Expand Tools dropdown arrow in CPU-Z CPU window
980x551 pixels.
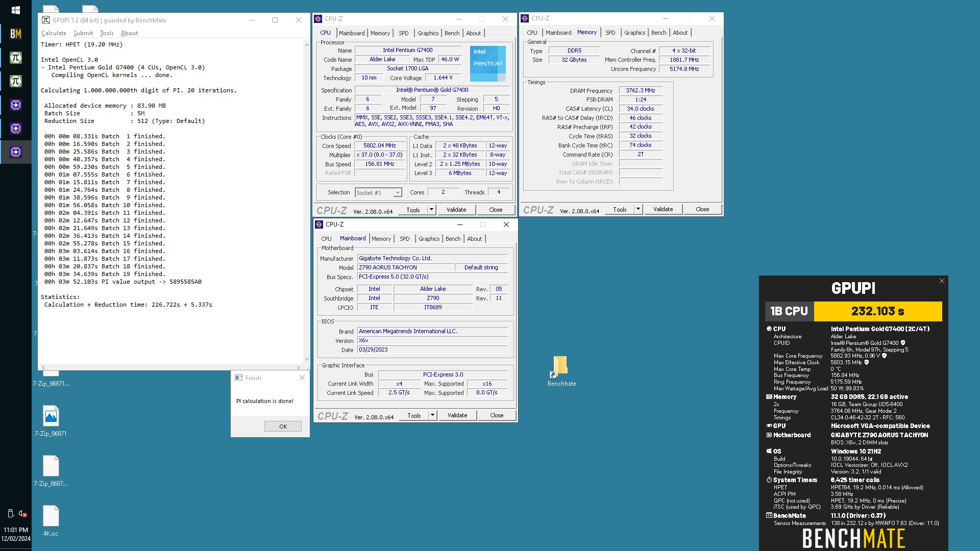(431, 210)
